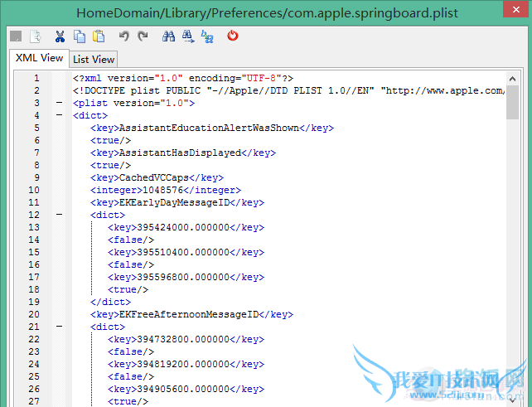Image resolution: width=532 pixels, height=407 pixels.
Task: Click the DOCTYPE plist declaration line
Action: click(x=288, y=90)
